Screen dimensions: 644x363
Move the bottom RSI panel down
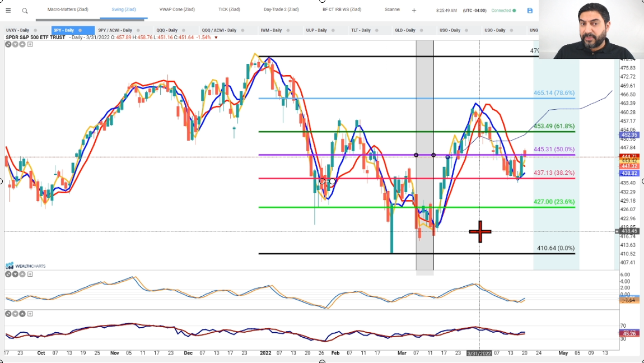point(15,314)
